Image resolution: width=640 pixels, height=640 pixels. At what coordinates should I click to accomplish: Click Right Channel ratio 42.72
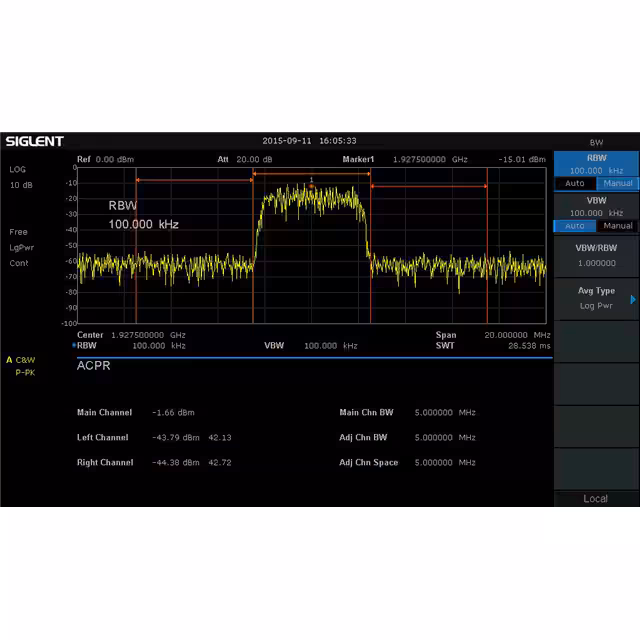(220, 462)
